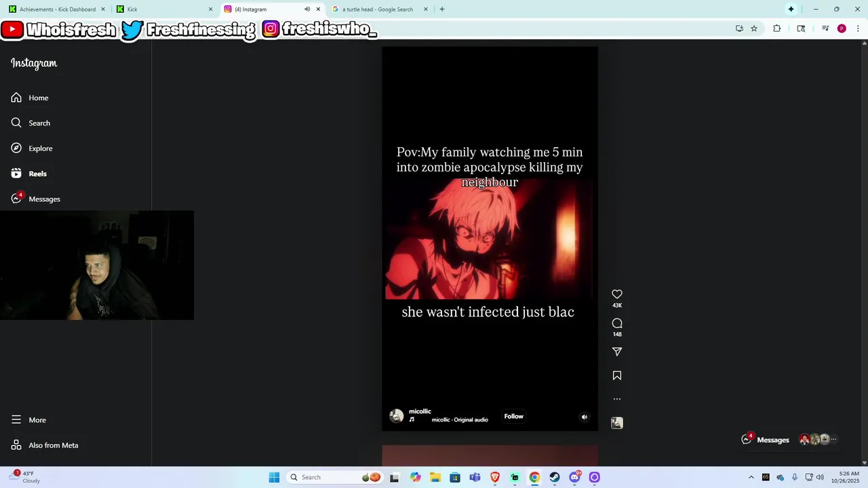Switch to a turtle head Google Search tab
868x488 pixels.
[378, 9]
